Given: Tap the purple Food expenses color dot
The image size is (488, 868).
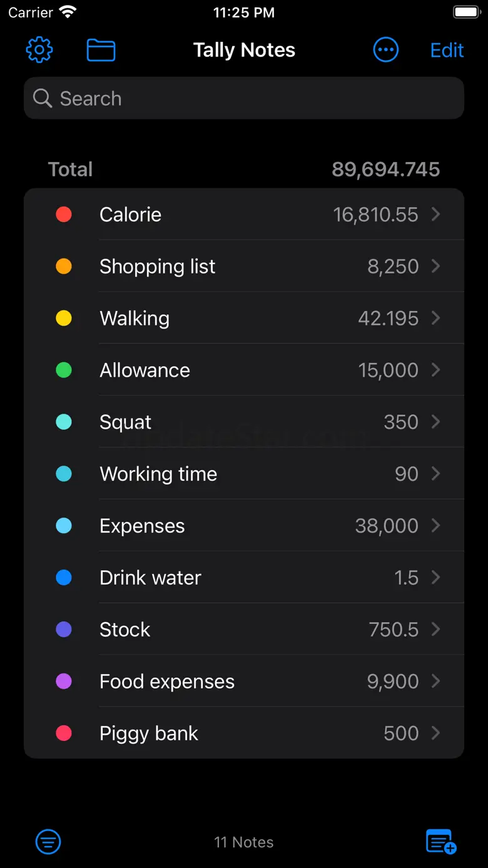Looking at the screenshot, I should (x=64, y=682).
